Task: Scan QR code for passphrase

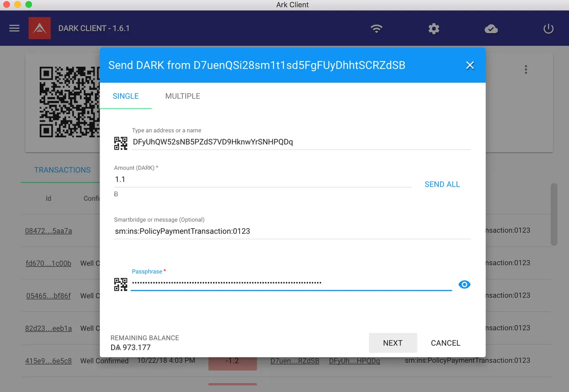Action: click(120, 284)
